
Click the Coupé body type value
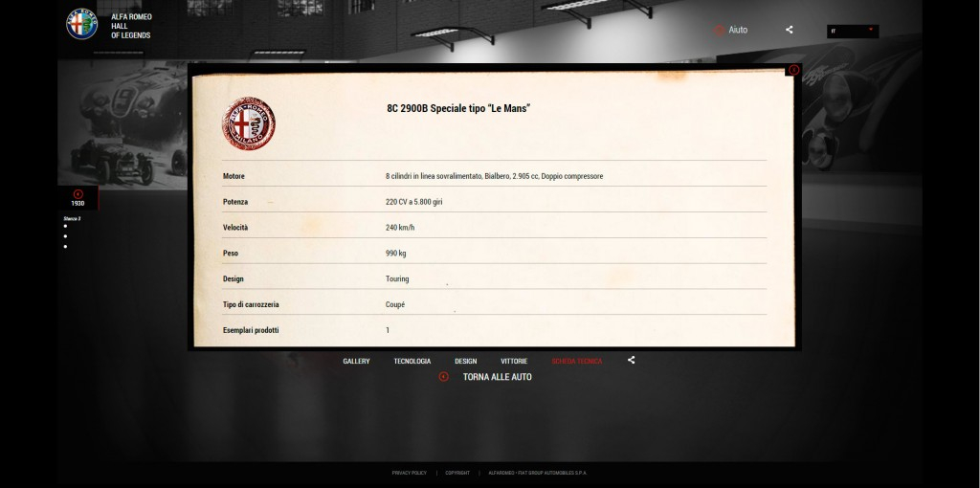click(x=395, y=304)
